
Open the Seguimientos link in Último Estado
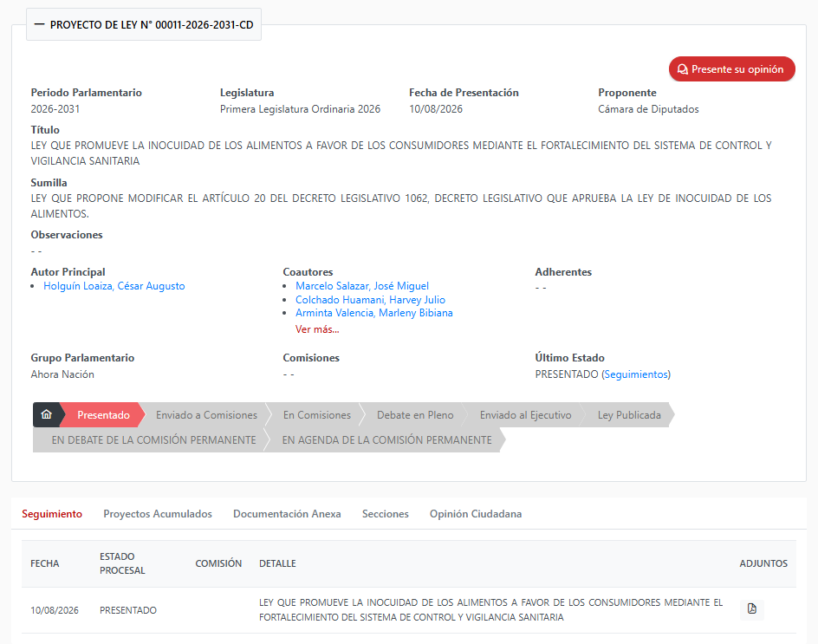click(x=636, y=374)
